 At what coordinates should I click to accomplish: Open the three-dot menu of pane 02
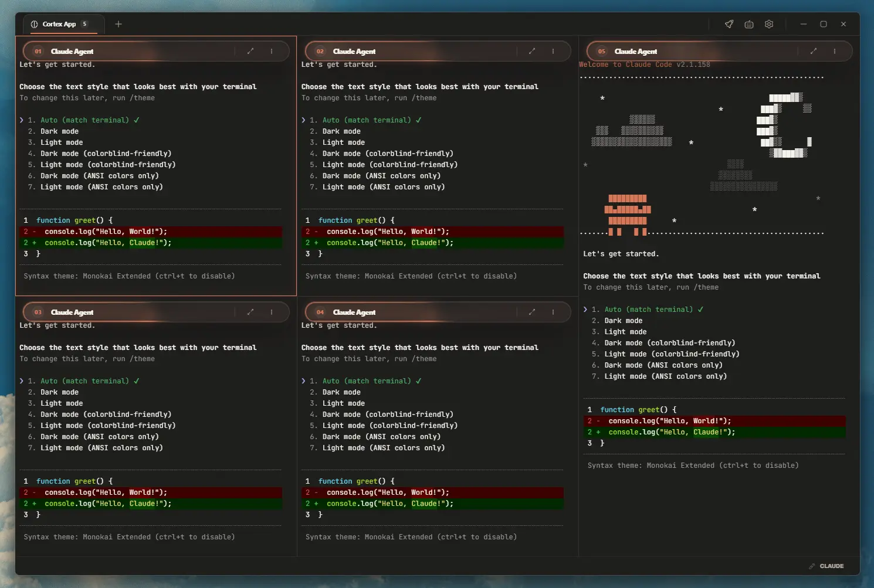tap(553, 51)
